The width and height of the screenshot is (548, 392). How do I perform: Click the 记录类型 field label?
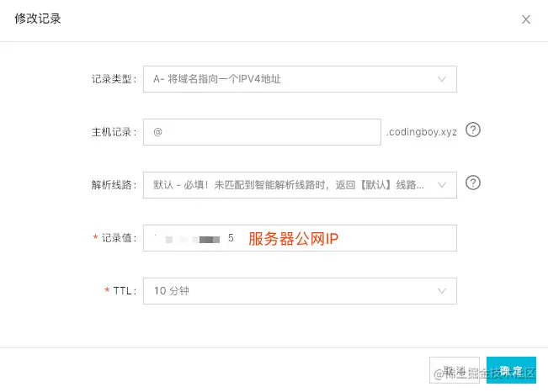(x=114, y=79)
